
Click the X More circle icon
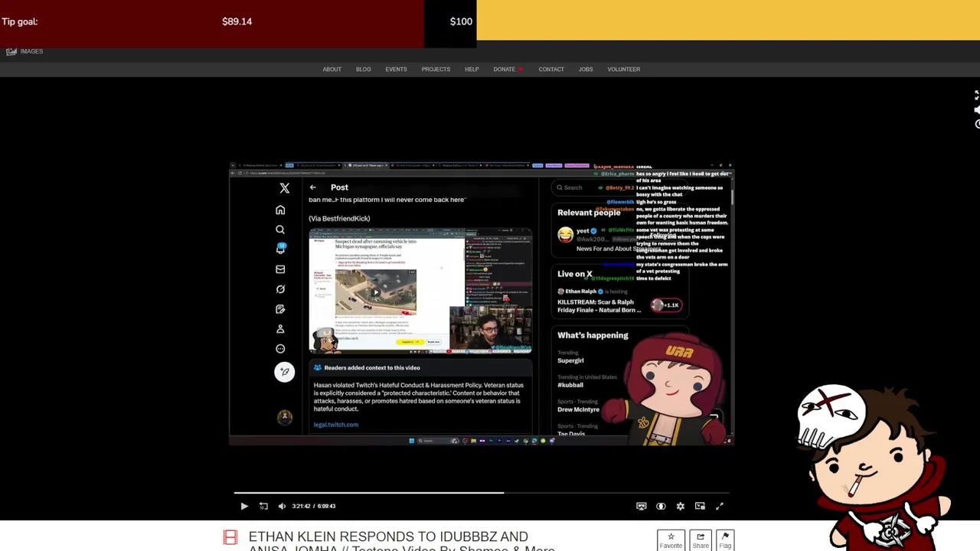point(280,349)
